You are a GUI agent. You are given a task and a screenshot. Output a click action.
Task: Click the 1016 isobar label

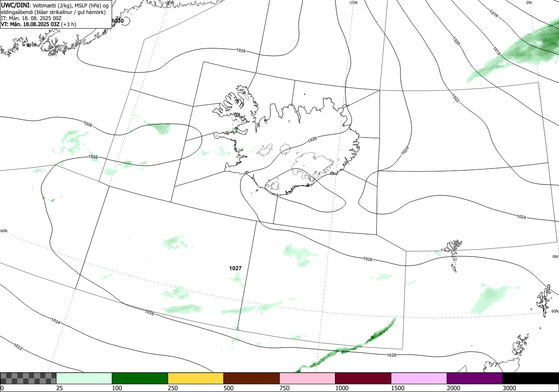[x=494, y=14]
